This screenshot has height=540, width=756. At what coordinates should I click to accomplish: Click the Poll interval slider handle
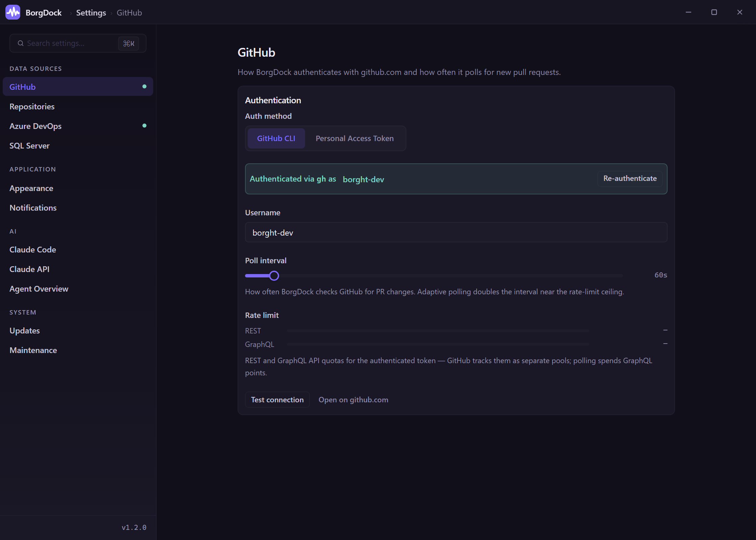274,276
